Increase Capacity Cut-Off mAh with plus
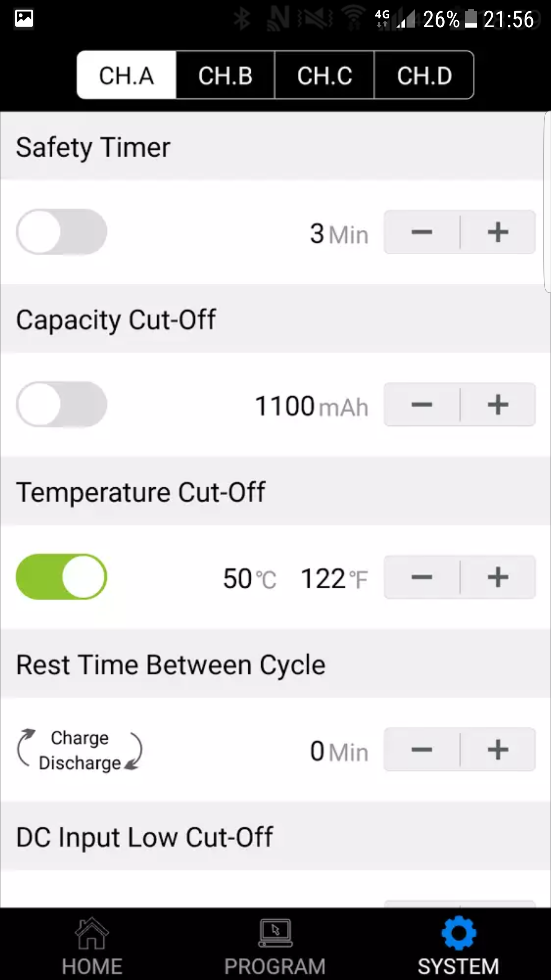The height and width of the screenshot is (980, 551). coord(498,405)
